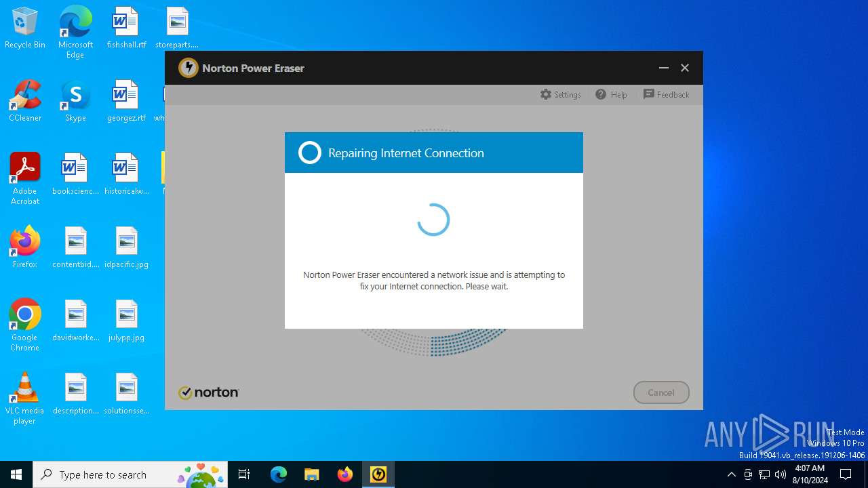Viewport: 868px width, 488px height.
Task: Open the Recycle Bin desktop icon
Action: [x=25, y=28]
